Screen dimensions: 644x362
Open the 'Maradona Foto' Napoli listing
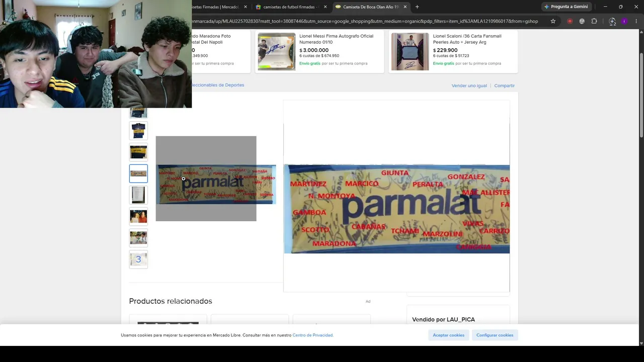[x=211, y=39]
